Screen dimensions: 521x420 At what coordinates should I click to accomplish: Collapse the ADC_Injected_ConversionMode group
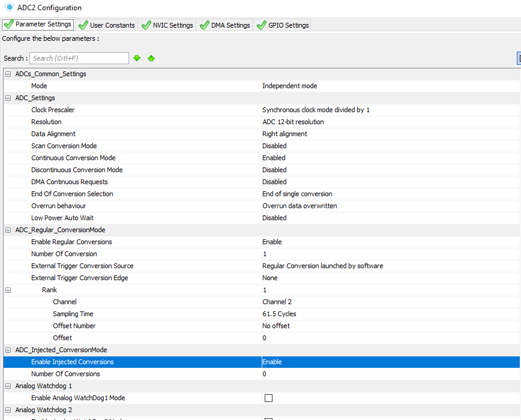[x=8, y=350]
